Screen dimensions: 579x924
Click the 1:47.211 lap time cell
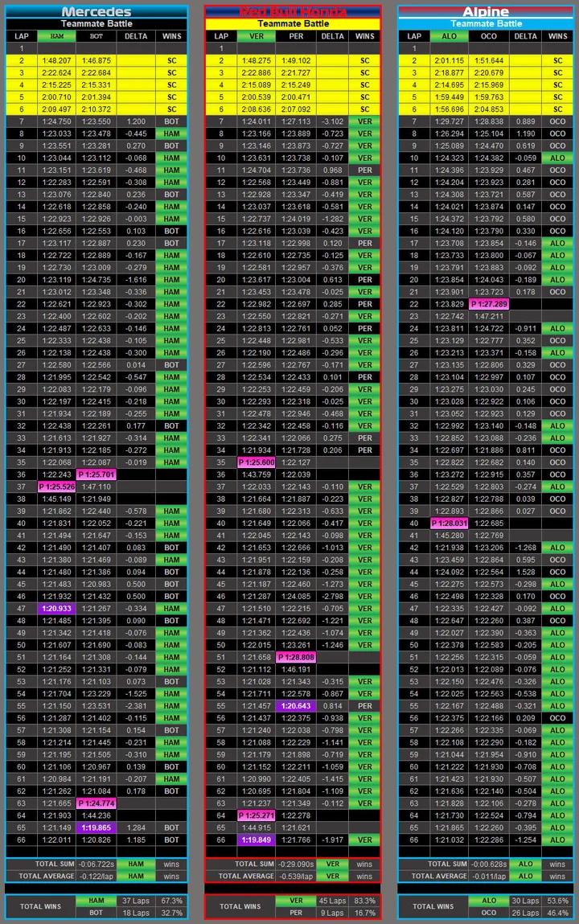(x=489, y=317)
